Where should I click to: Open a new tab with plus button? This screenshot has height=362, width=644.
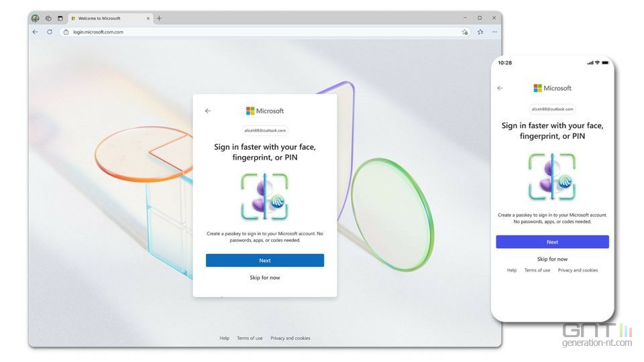(x=159, y=18)
